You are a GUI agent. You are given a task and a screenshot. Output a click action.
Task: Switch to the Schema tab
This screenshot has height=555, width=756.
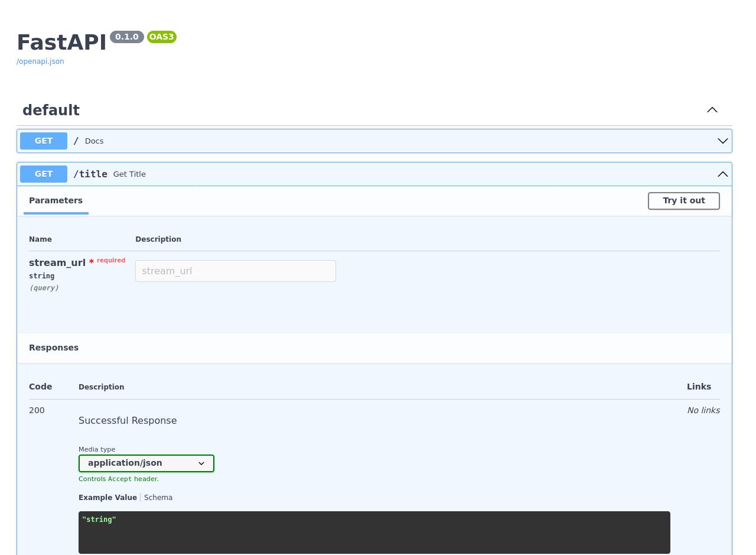(x=158, y=498)
